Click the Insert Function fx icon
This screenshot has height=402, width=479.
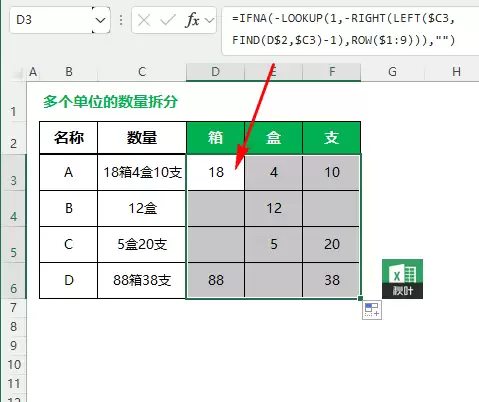192,20
